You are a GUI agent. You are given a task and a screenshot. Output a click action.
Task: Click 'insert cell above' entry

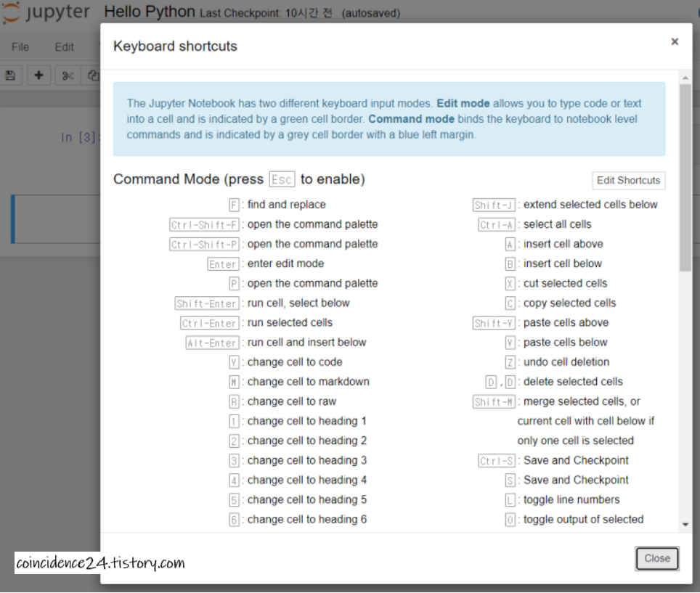tap(563, 244)
